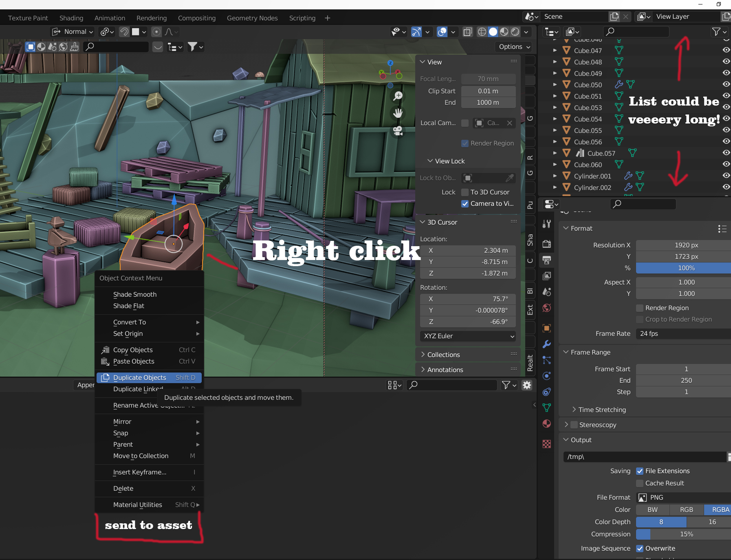Click the viewport pan hand gizmo
The height and width of the screenshot is (560, 731).
coord(398,113)
